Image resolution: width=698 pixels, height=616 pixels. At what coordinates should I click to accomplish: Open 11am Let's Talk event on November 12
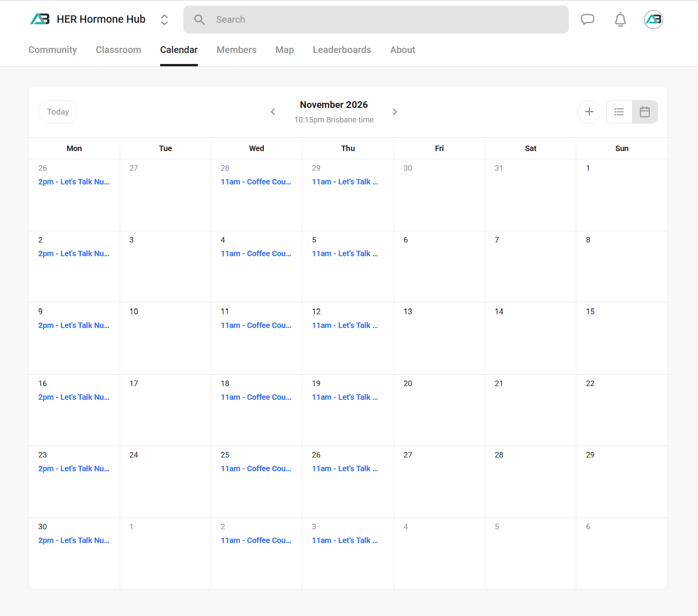point(345,325)
